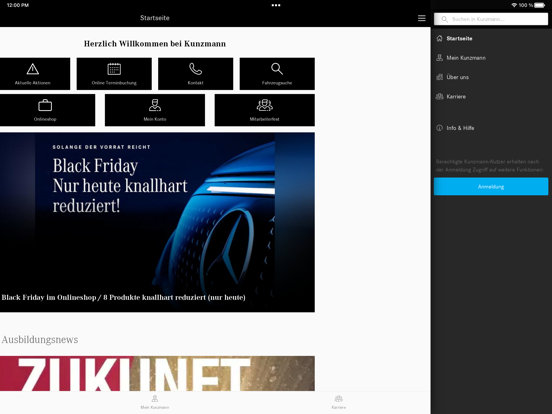Tap the Kontakt phone tile
The height and width of the screenshot is (414, 552).
pos(195,74)
